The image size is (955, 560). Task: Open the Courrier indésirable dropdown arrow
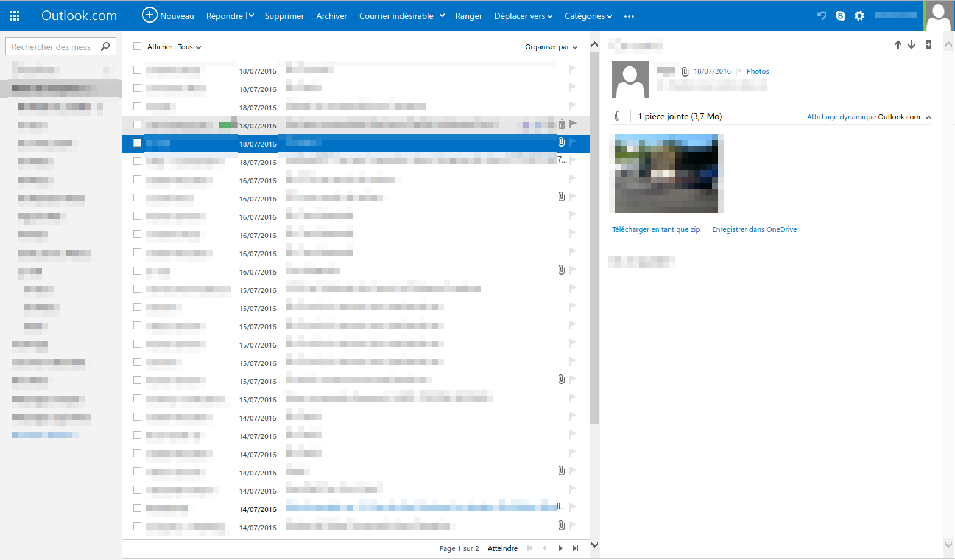442,16
